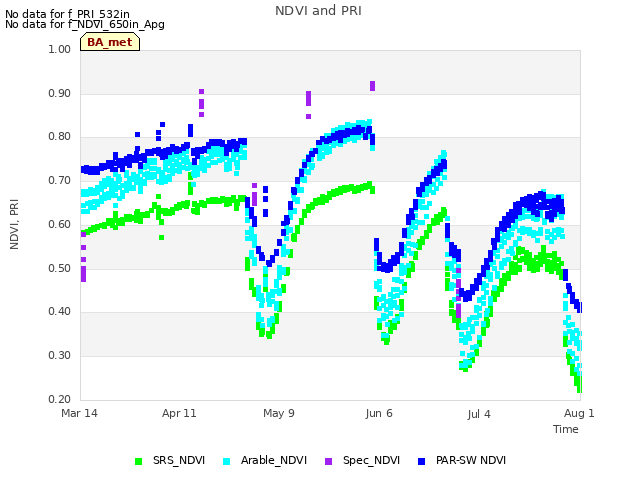Viewport: 640px width, 480px height.
Task: Click the y-axis label NDVI, PRI
Action: [x=14, y=224]
